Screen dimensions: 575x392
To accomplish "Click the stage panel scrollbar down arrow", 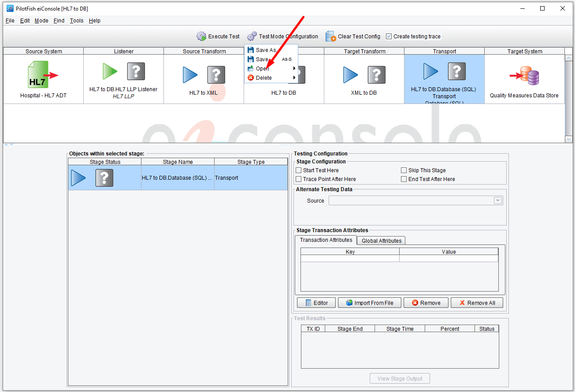I will pyautogui.click(x=569, y=139).
